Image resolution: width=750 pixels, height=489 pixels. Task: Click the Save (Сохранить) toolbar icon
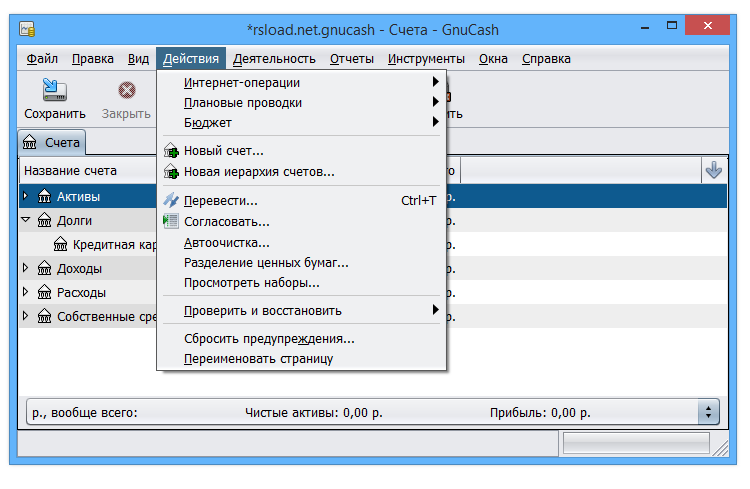55,89
